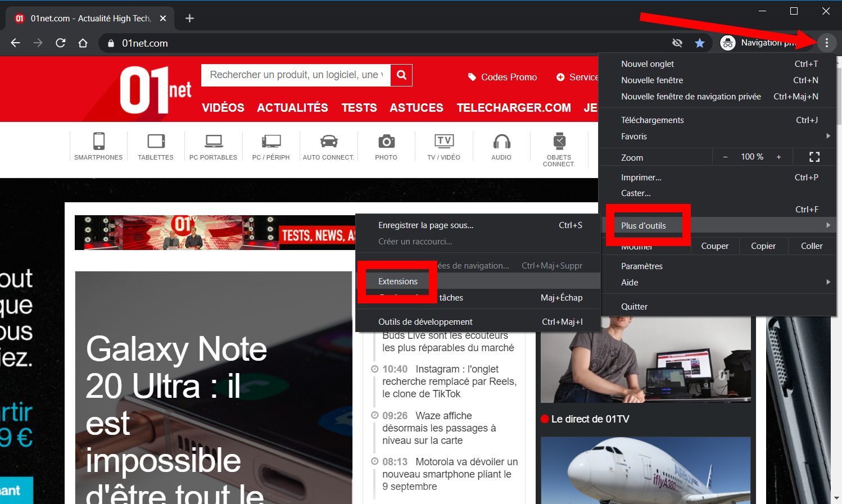Click the crossed-eye tracking icon in address bar
Image resolution: width=842 pixels, height=504 pixels.
(677, 43)
